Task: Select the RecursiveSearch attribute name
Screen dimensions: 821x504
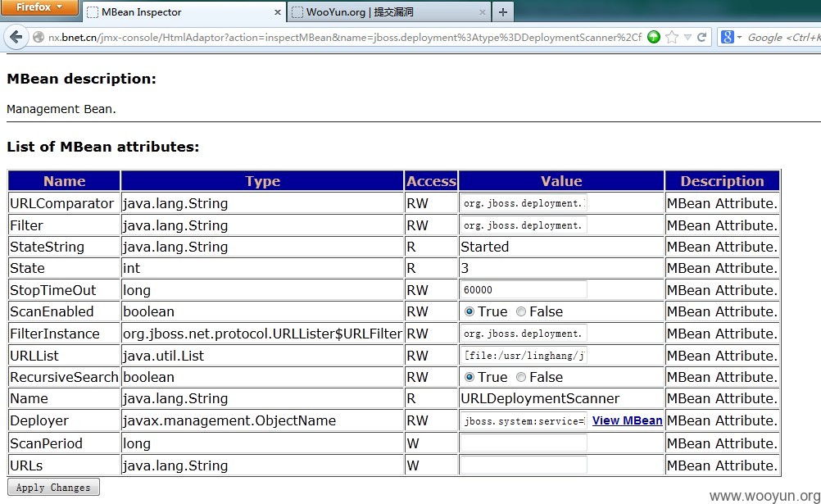Action: point(65,377)
